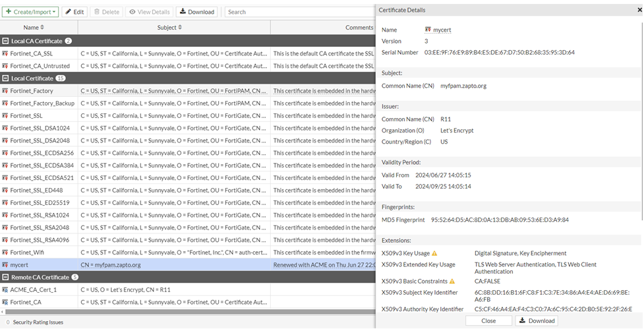Click the toolbar Download button
The image size is (644, 329).
point(196,12)
